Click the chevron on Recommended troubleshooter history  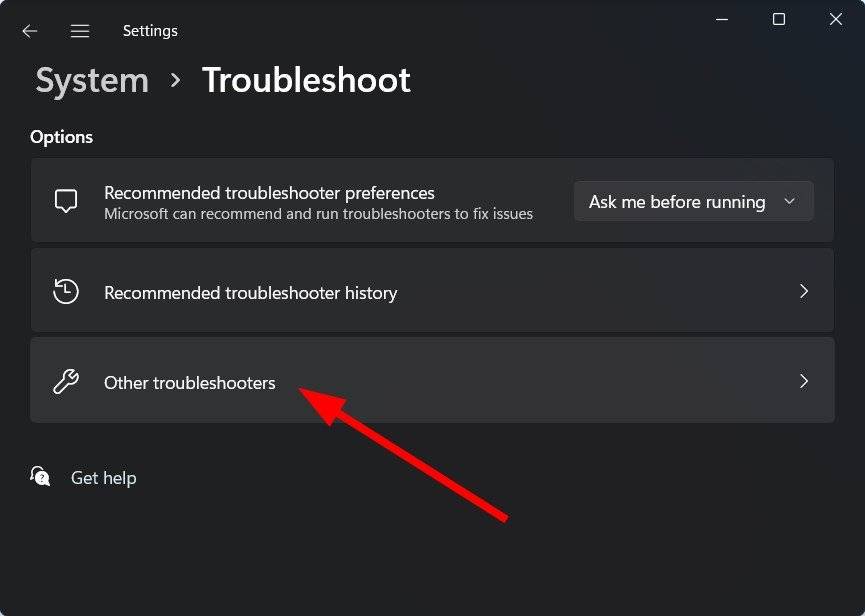805,292
